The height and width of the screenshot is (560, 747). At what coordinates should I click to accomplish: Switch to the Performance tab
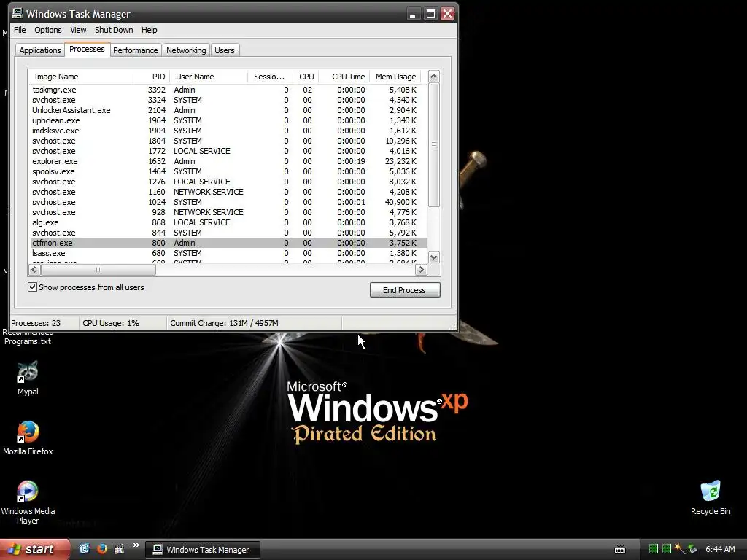click(135, 50)
